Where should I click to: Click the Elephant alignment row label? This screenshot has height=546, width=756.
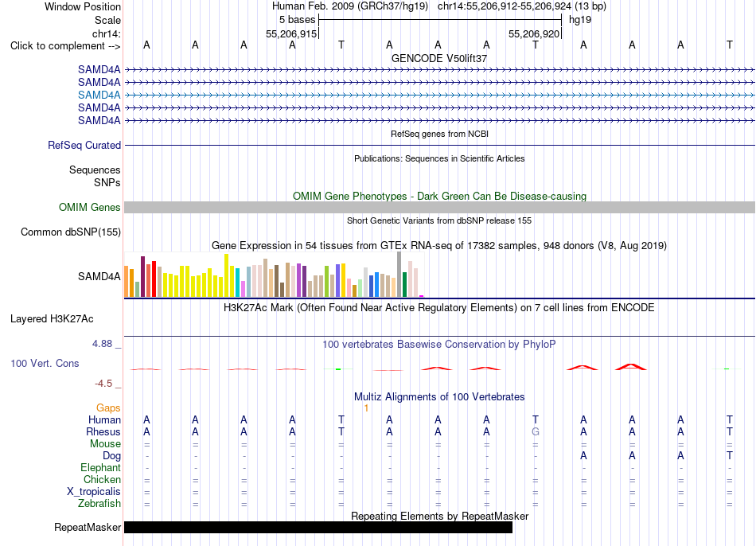[x=100, y=467]
